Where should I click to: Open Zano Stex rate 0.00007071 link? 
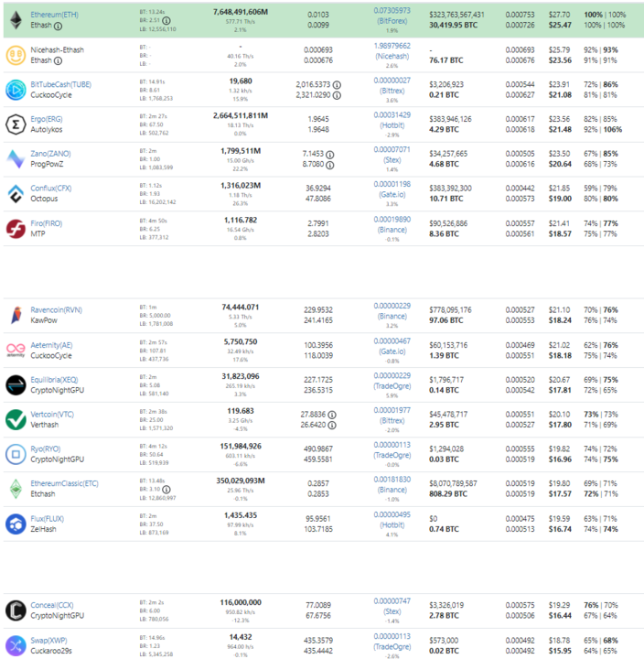point(392,149)
